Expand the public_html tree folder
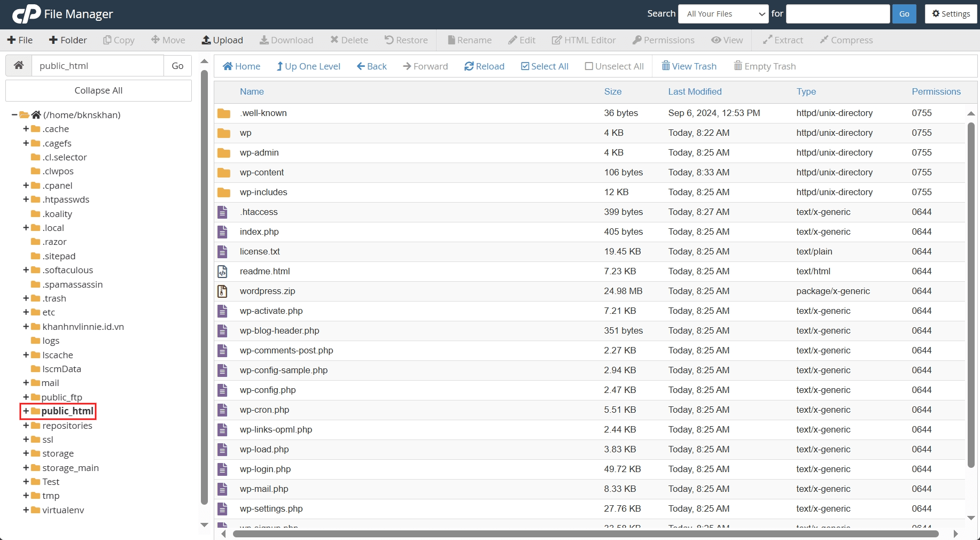This screenshot has width=980, height=540. 26,411
